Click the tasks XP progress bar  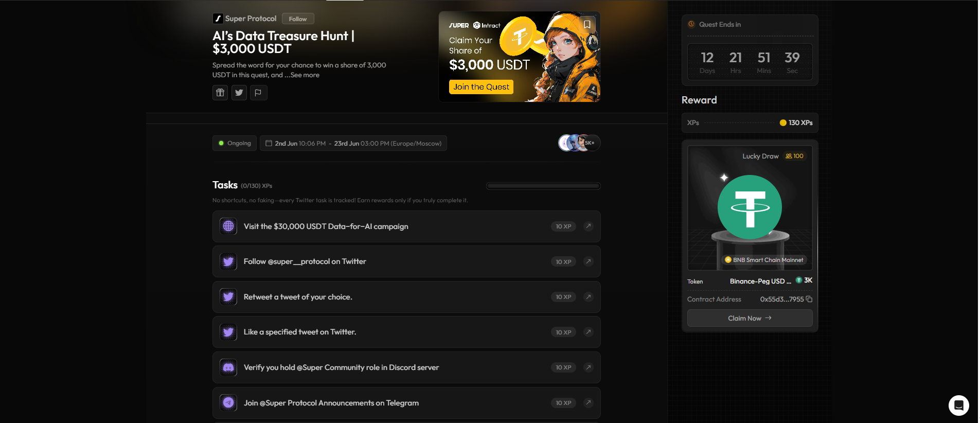[x=543, y=186]
